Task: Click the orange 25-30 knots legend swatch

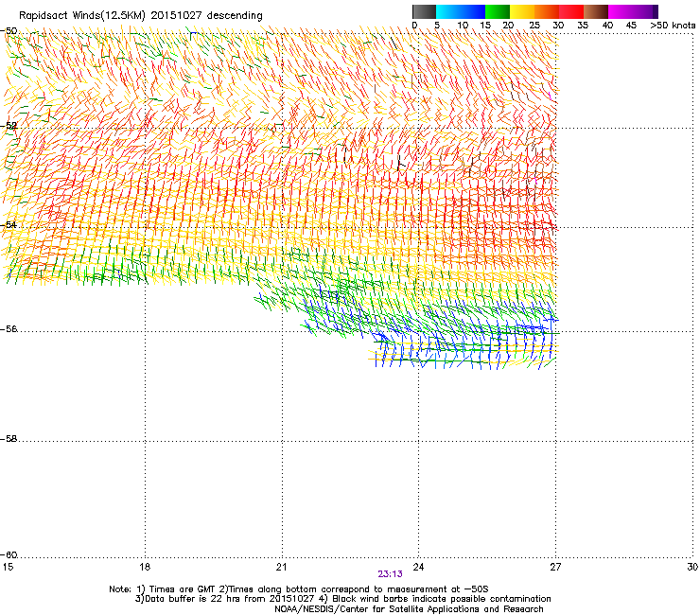Action: pos(547,11)
